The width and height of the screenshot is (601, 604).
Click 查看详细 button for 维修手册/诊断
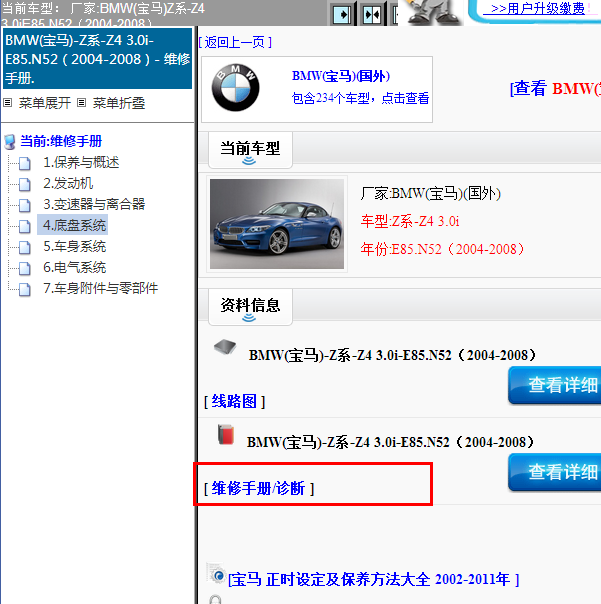point(555,472)
